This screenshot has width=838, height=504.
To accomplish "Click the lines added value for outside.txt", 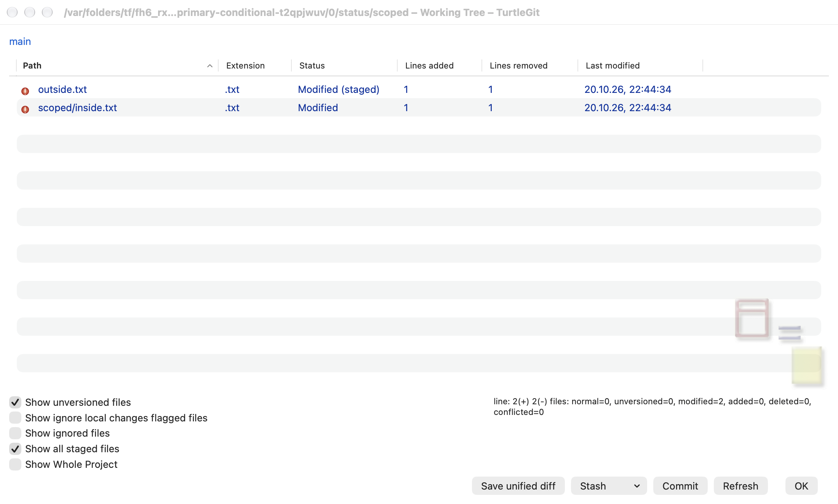I will pos(406,89).
